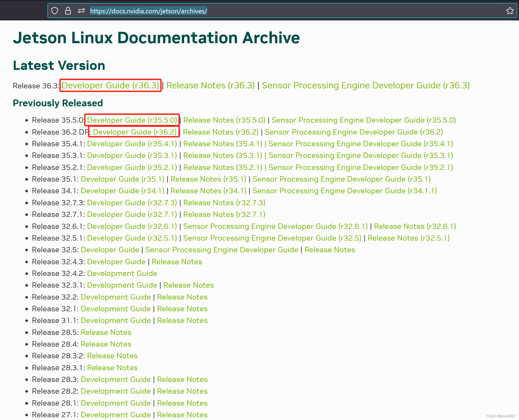
Task: Open Sensor Processing Engine Developer Guide (r35.5.0)
Action: [x=364, y=120]
